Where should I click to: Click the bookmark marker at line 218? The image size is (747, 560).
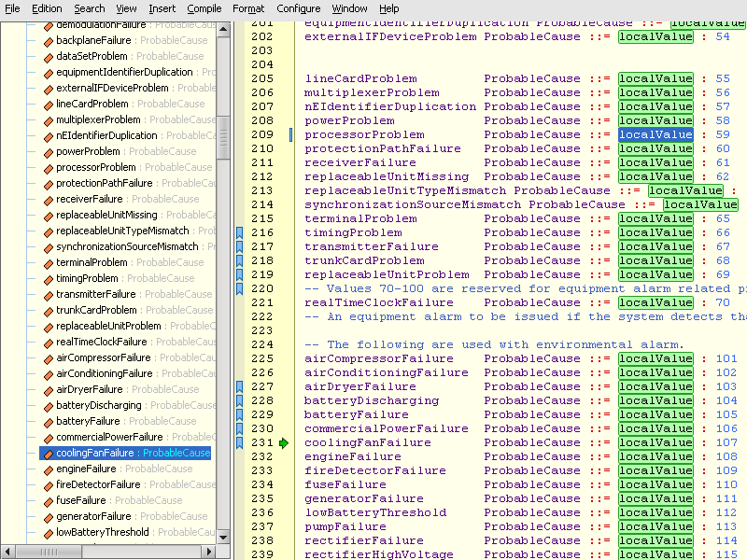[240, 260]
